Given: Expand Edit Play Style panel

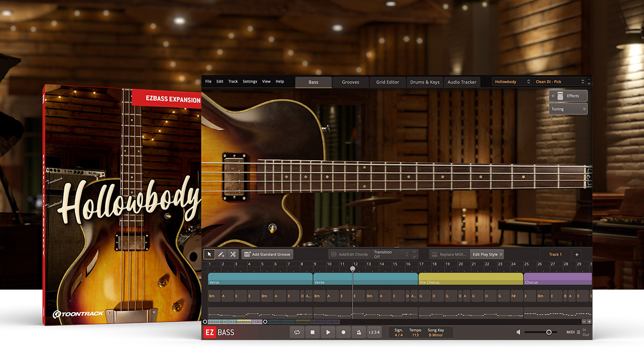Looking at the screenshot, I should pos(487,254).
